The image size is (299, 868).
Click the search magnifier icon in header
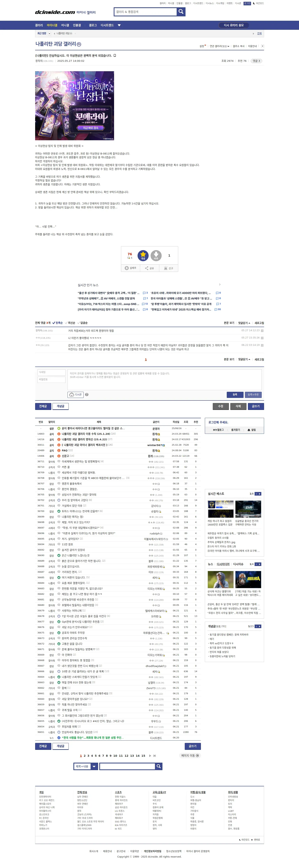(181, 12)
